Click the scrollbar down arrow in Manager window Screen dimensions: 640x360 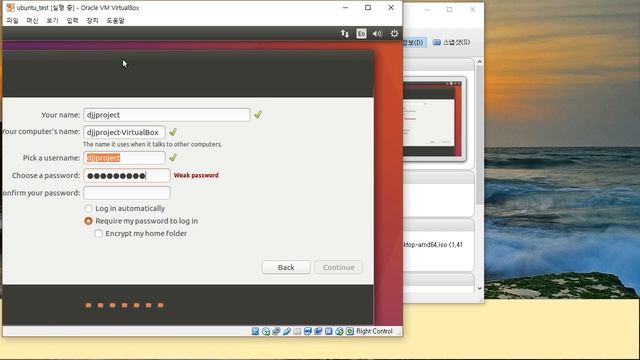pos(480,288)
